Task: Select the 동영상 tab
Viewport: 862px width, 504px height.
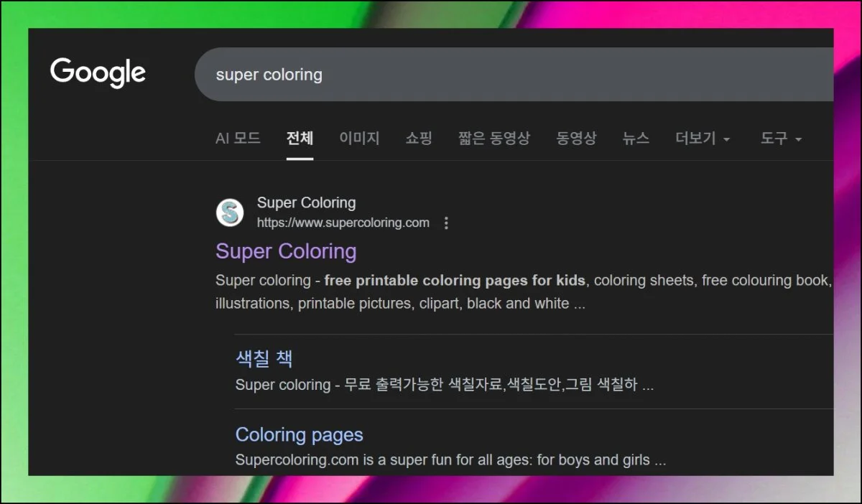Action: coord(576,139)
